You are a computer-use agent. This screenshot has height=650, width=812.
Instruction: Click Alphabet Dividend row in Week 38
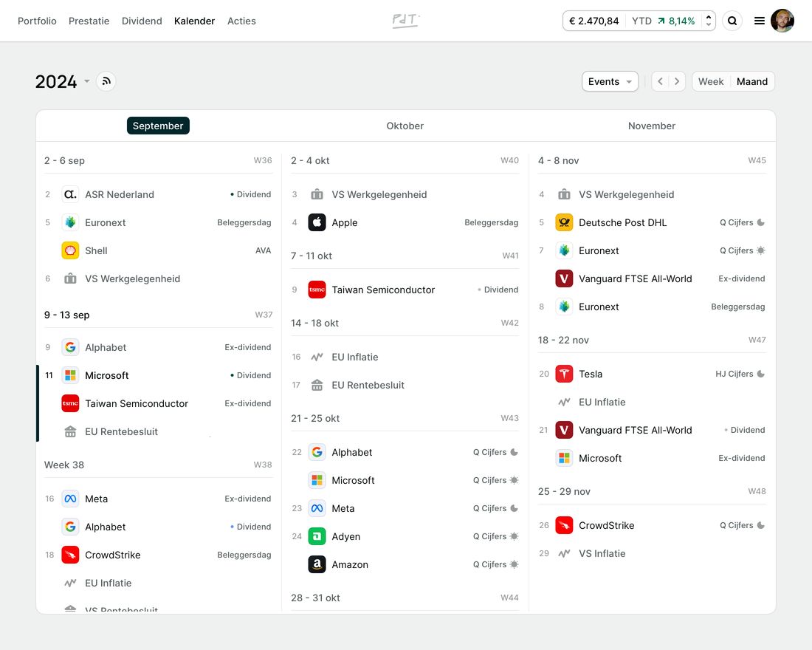(159, 527)
